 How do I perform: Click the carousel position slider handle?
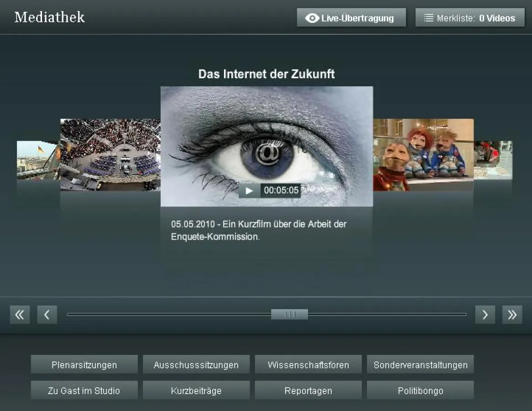pos(289,314)
